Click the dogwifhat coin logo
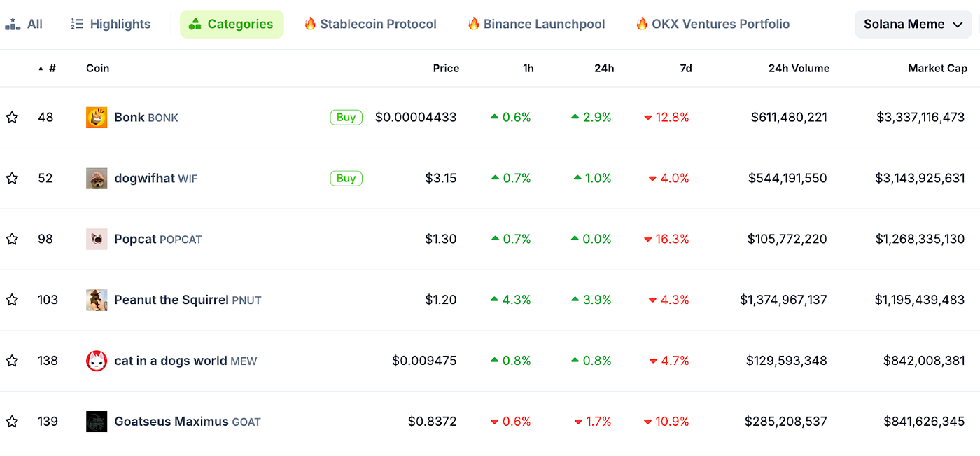 pos(96,178)
